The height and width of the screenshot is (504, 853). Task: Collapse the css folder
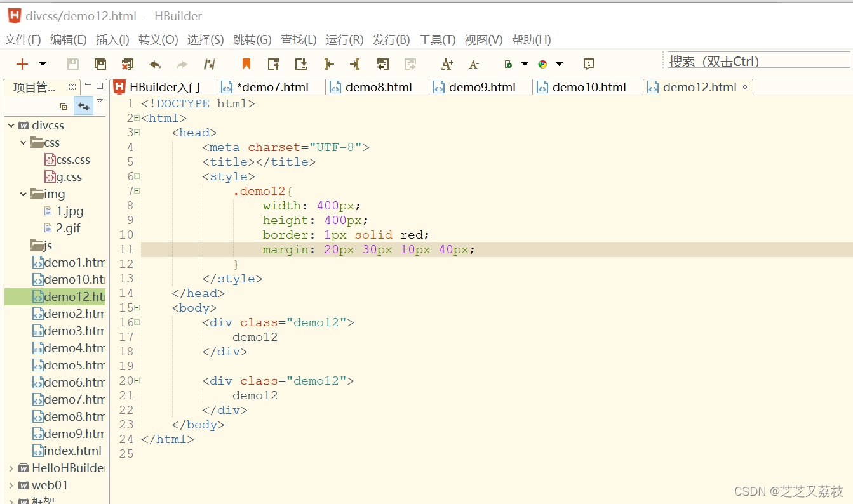24,143
